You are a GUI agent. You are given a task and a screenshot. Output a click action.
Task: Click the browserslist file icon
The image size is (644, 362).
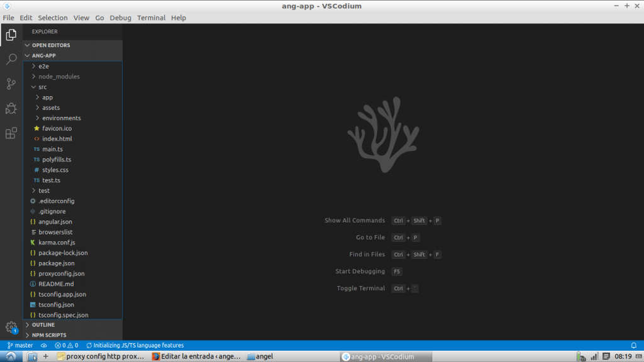[33, 233]
